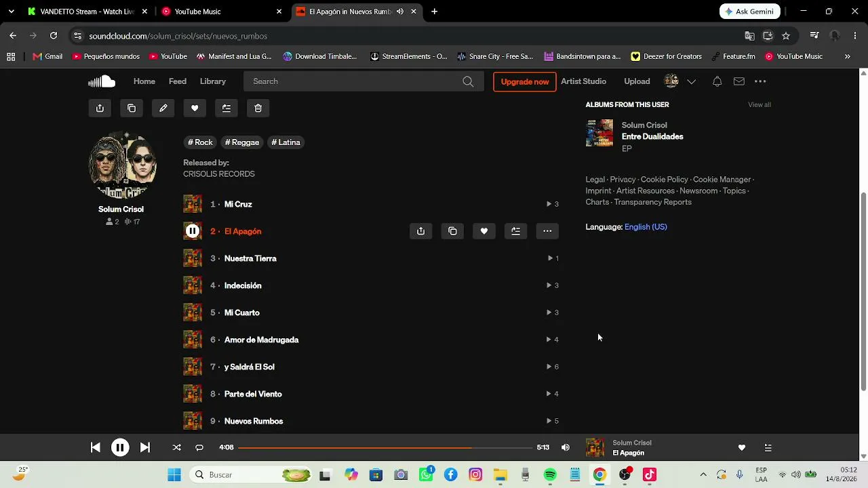The width and height of the screenshot is (868, 488).
Task: Reload the SoundCloud page
Action: coord(54,36)
